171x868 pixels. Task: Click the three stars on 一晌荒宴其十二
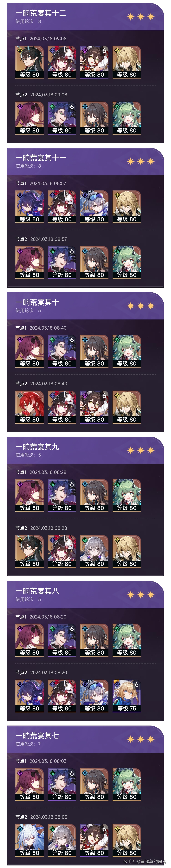[141, 16]
